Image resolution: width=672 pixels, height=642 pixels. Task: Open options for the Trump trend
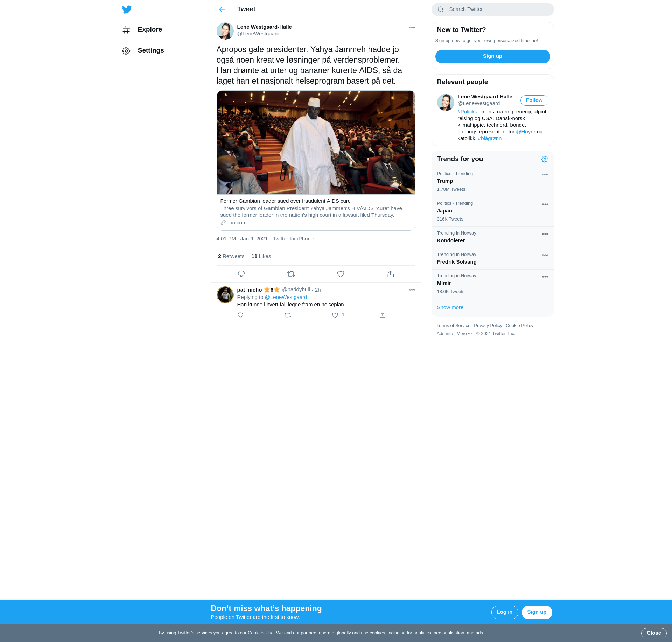(x=545, y=175)
